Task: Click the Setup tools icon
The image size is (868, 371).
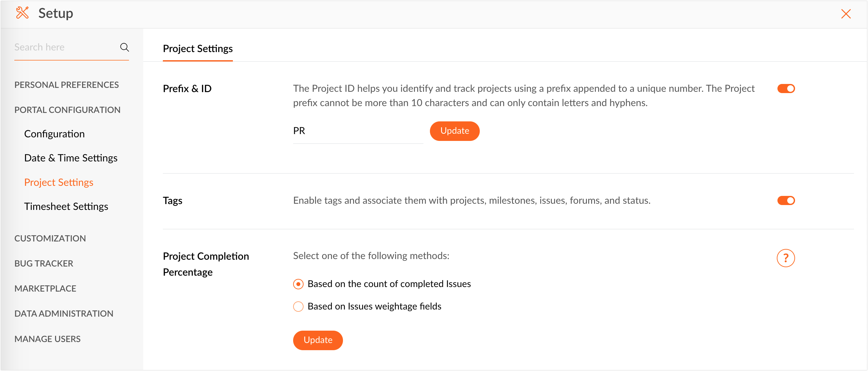Action: 22,13
